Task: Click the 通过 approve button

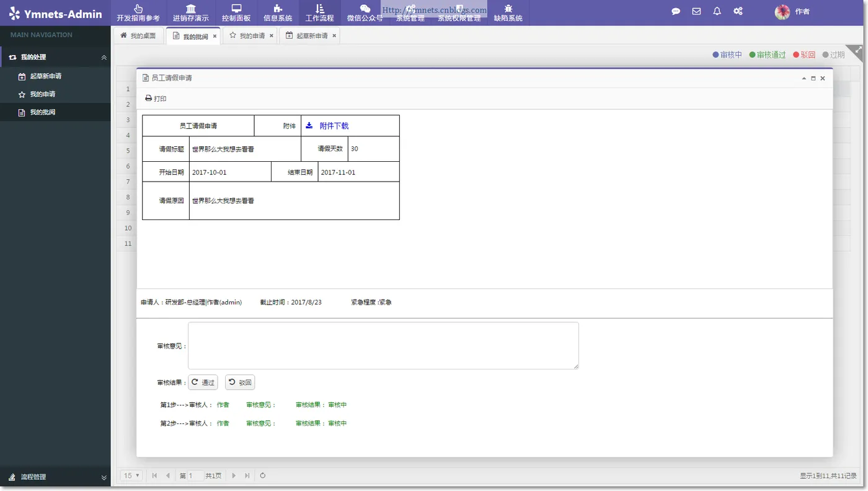Action: pos(203,383)
